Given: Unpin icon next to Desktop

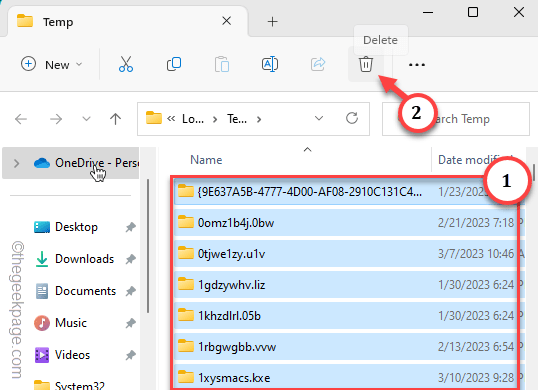Looking at the screenshot, I should (130, 227).
